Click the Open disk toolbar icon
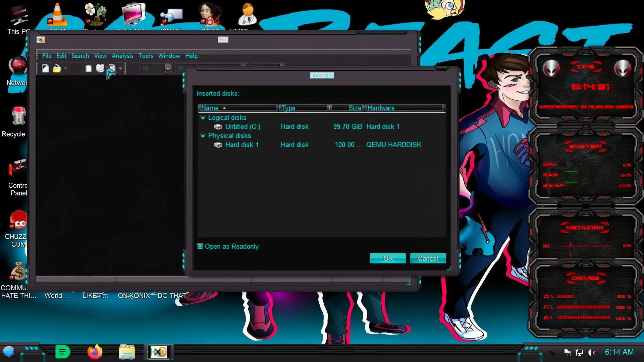 (100, 69)
